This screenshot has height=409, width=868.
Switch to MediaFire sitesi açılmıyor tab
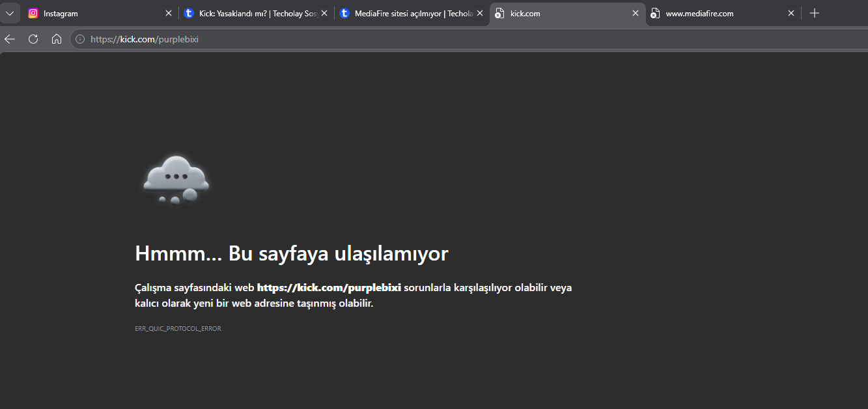point(412,13)
